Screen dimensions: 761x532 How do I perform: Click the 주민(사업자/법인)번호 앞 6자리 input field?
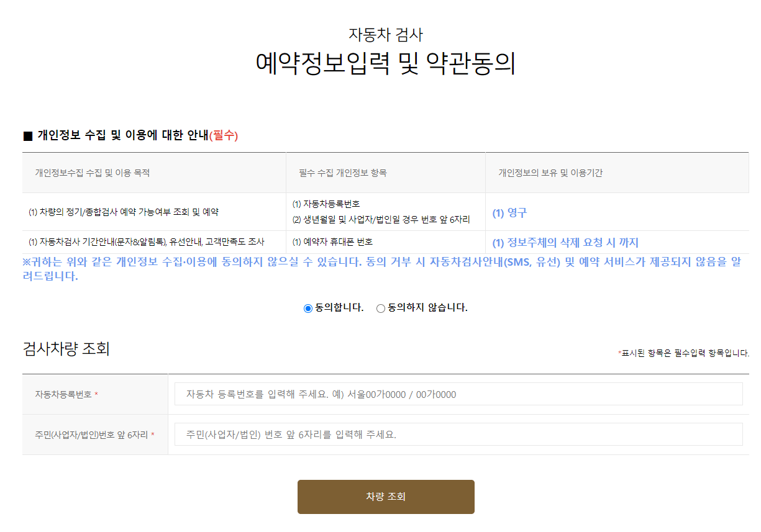point(458,435)
